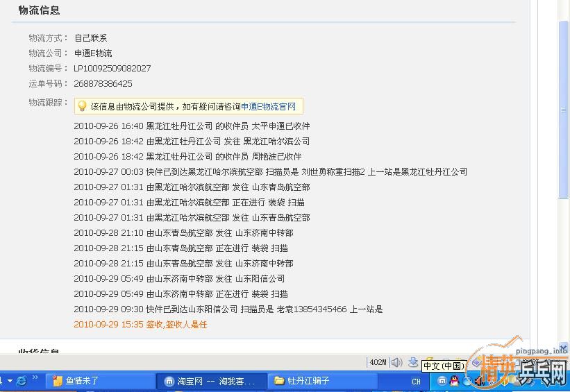The height and width of the screenshot is (392, 570).
Task: Click the lightbulb tip icon
Action: [82, 106]
